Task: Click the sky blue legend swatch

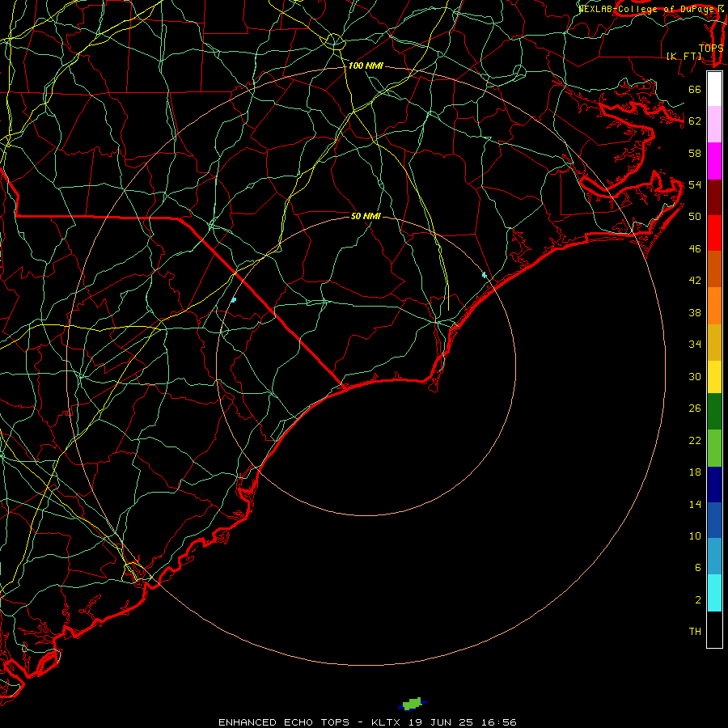Action: tap(714, 557)
